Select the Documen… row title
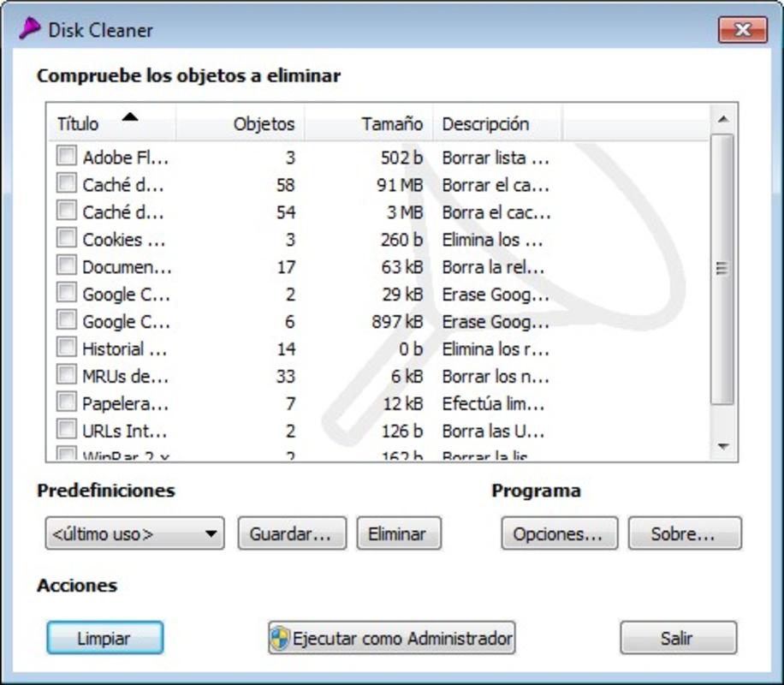 click(x=127, y=266)
